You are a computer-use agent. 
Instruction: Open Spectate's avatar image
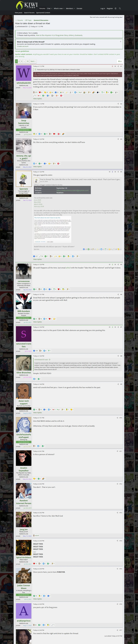pos(24,179)
